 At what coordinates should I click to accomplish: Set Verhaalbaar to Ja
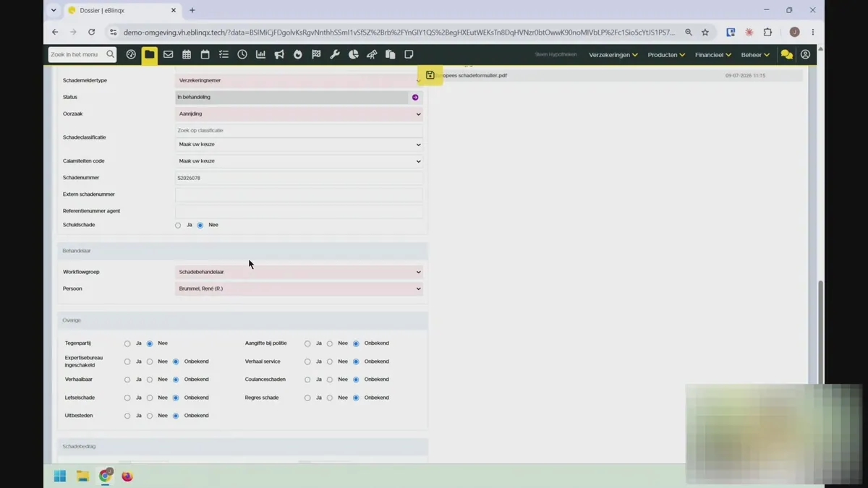tap(127, 380)
